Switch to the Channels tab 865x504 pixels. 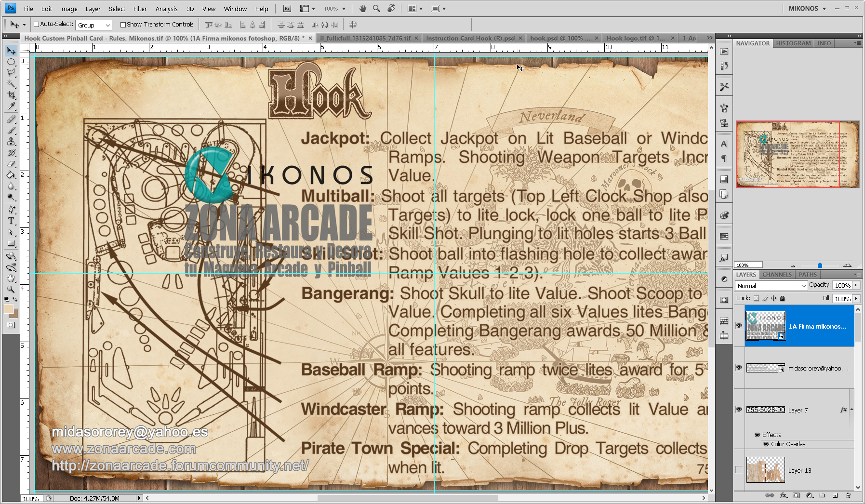point(777,275)
